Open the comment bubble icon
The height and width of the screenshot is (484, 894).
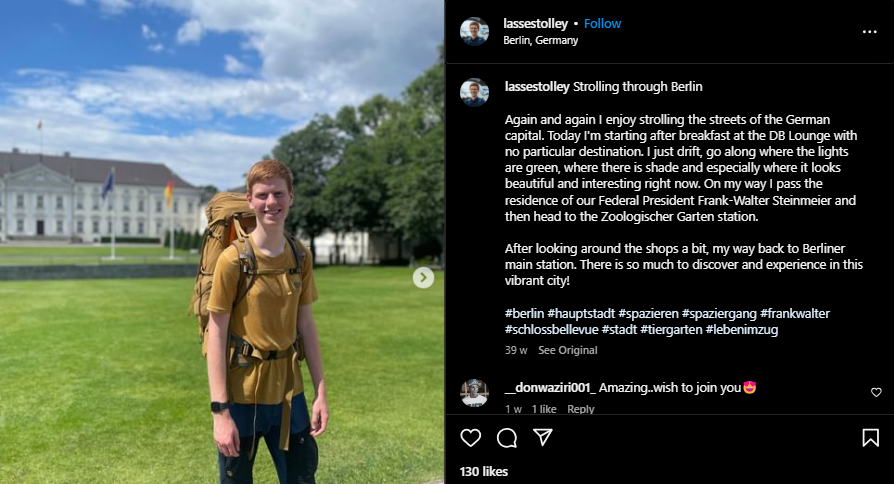click(x=507, y=438)
